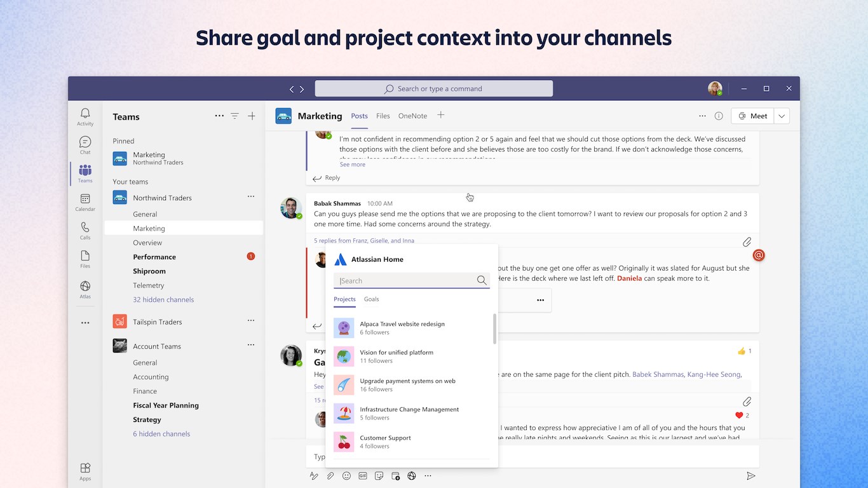
Task: Open compose bar more options ellipsis
Action: (428, 475)
